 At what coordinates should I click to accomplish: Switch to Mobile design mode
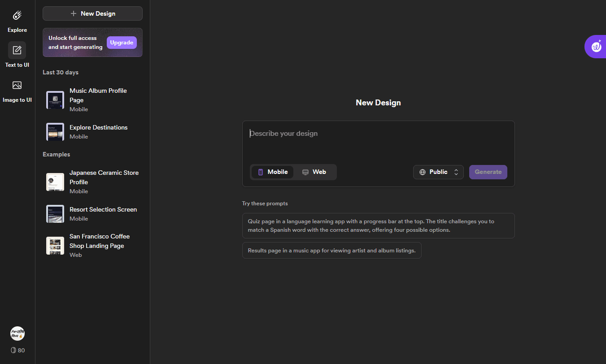pyautogui.click(x=273, y=172)
